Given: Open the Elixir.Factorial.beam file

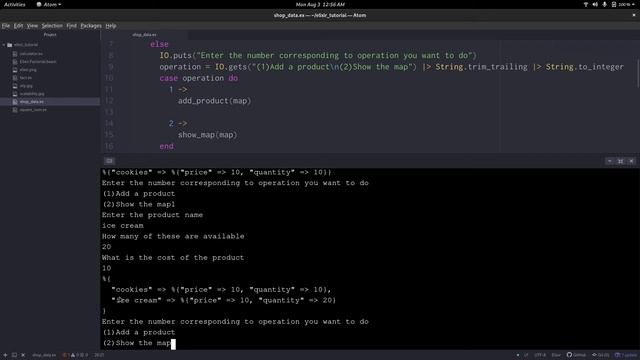Looking at the screenshot, I should pyautogui.click(x=38, y=62).
